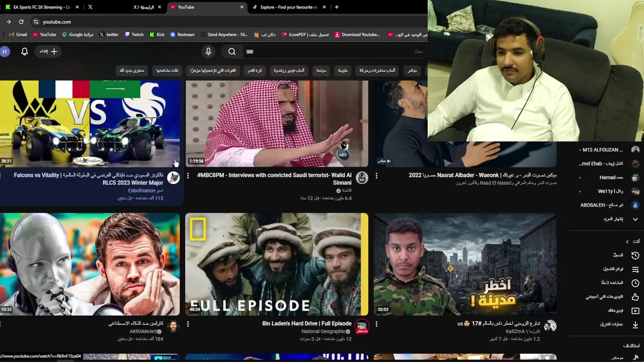Click the YouTube search text field
The width and height of the screenshot is (644, 362).
click(x=335, y=51)
